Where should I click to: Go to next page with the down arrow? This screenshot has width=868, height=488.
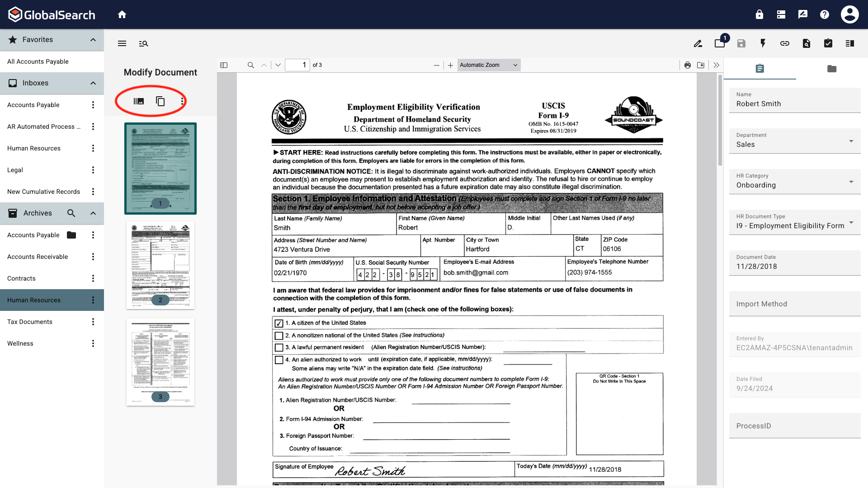point(278,65)
